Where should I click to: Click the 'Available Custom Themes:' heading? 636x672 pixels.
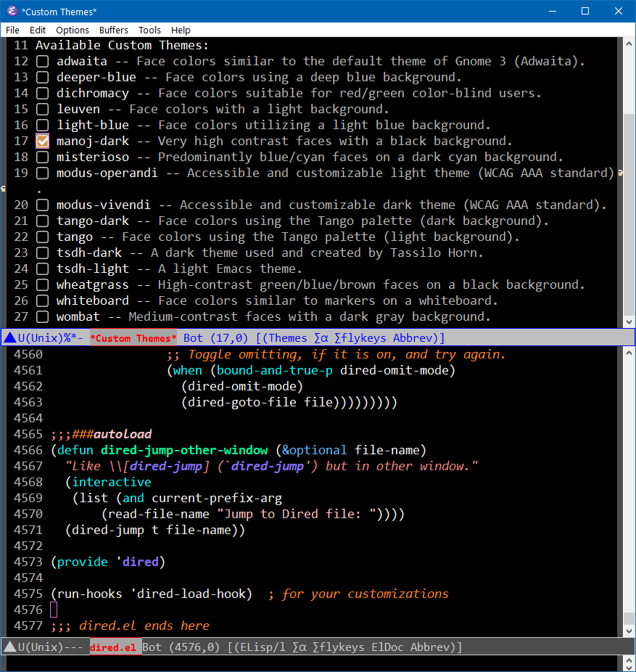(122, 46)
